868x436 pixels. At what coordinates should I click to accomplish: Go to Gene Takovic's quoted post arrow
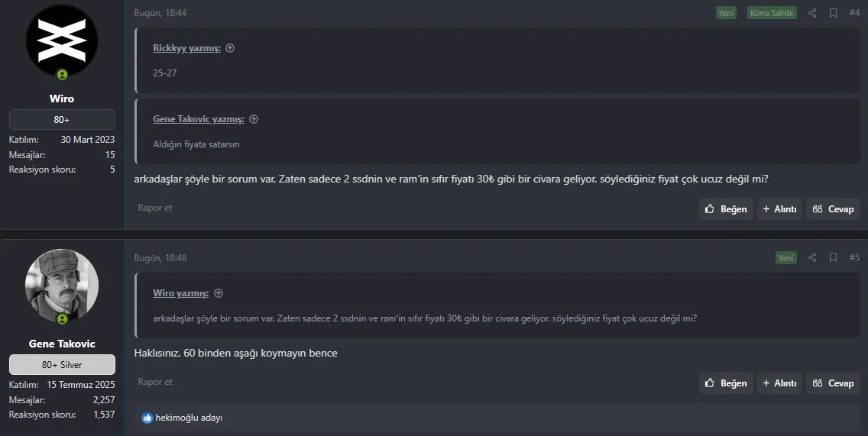[254, 119]
